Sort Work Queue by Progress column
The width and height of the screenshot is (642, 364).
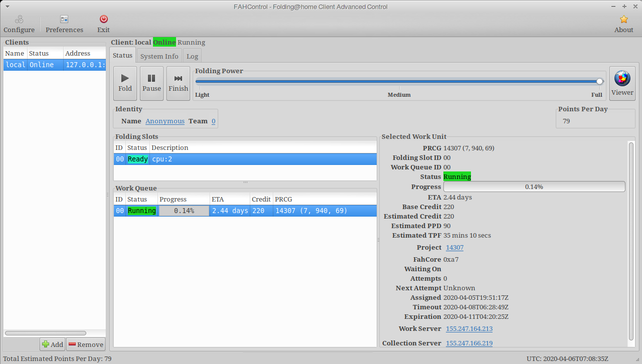[x=184, y=199]
